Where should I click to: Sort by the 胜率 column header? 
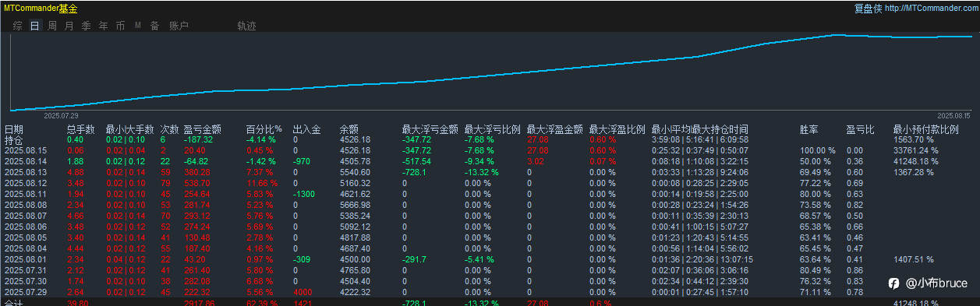tap(809, 129)
